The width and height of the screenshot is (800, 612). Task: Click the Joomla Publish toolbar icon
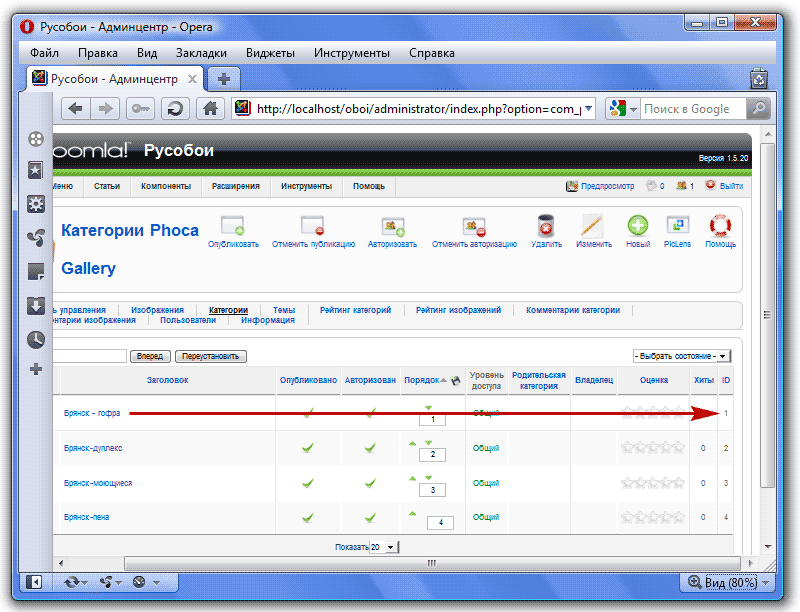tap(232, 226)
